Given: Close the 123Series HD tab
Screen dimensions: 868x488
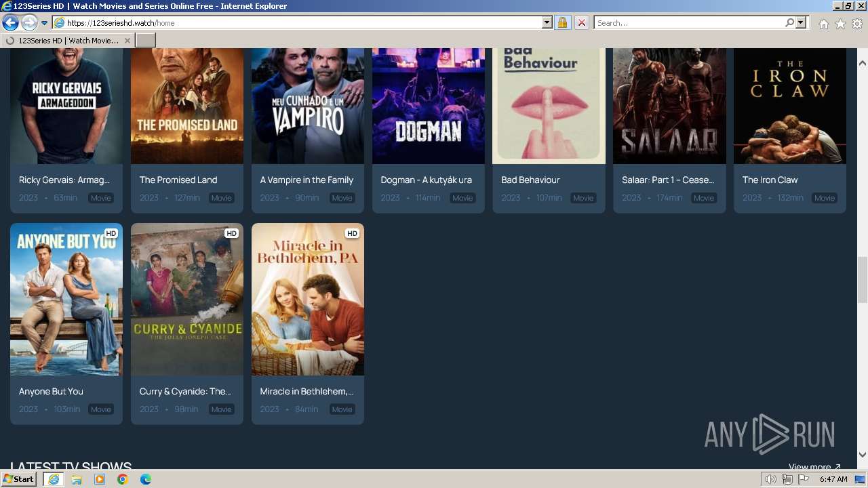Looking at the screenshot, I should point(127,41).
